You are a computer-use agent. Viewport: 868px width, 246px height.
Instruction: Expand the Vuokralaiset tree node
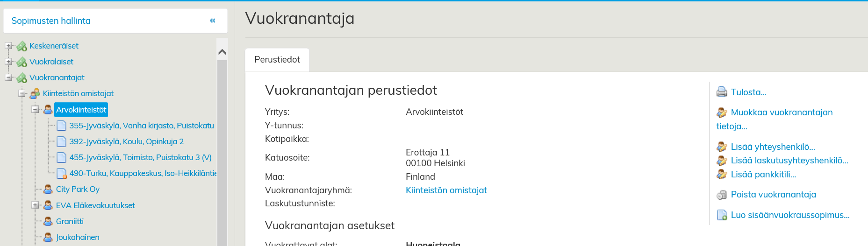[8, 62]
